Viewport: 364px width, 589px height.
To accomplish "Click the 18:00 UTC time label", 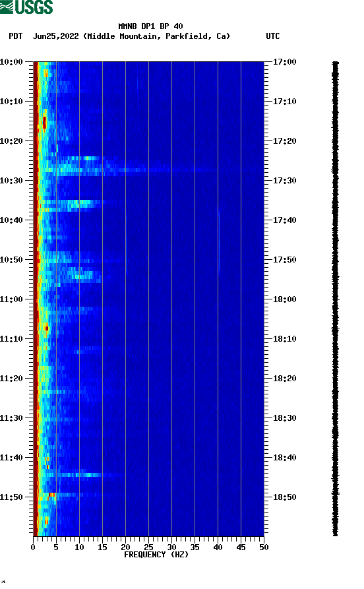I will pos(284,299).
